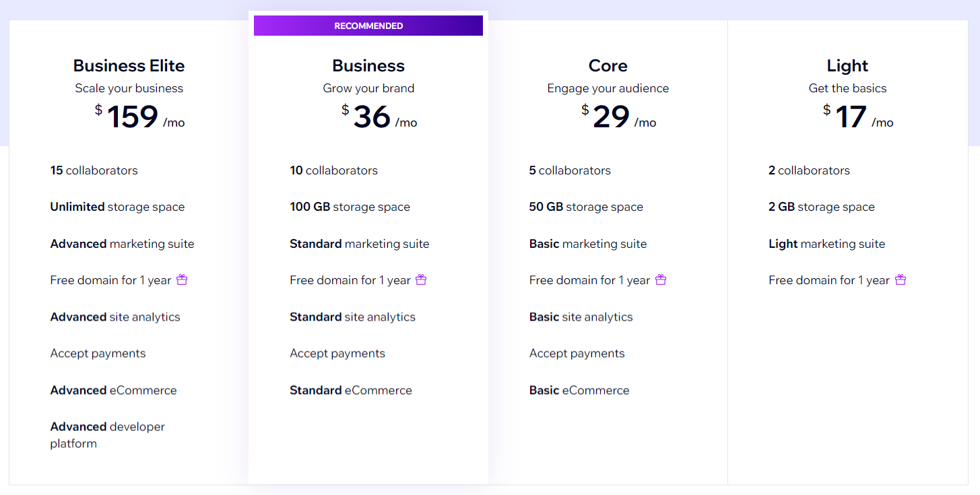Select the Business plan title
This screenshot has height=495, width=980.
coord(368,65)
